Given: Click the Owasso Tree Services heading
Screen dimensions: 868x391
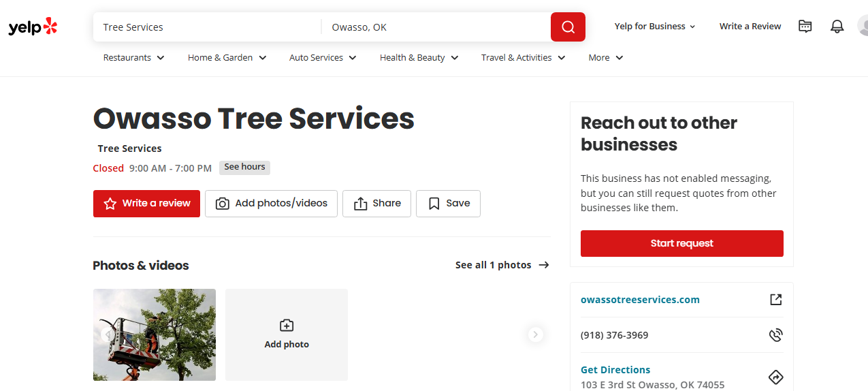Looking at the screenshot, I should (253, 119).
